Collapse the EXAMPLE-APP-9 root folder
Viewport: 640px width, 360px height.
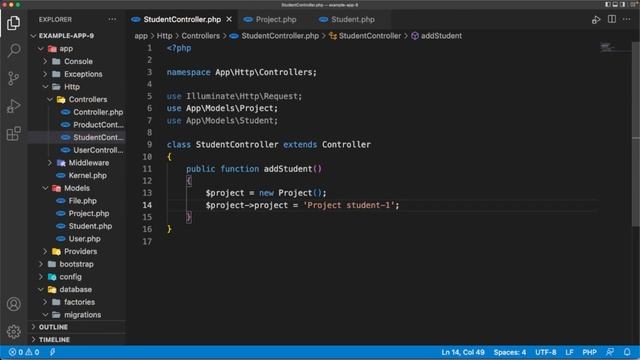[x=33, y=36]
